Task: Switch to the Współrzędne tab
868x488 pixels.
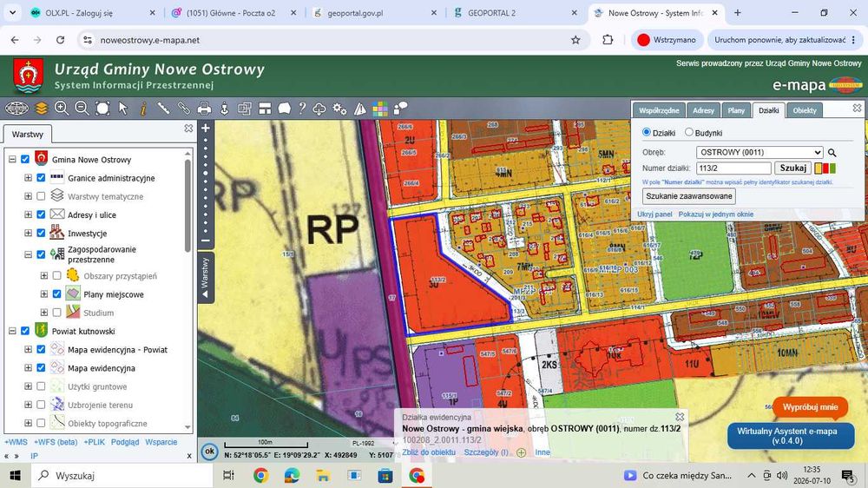Action: 659,110
